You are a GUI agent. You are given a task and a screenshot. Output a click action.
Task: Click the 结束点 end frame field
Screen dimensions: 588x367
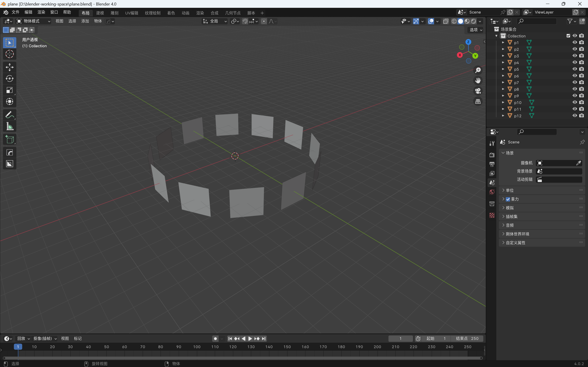[x=467, y=339]
